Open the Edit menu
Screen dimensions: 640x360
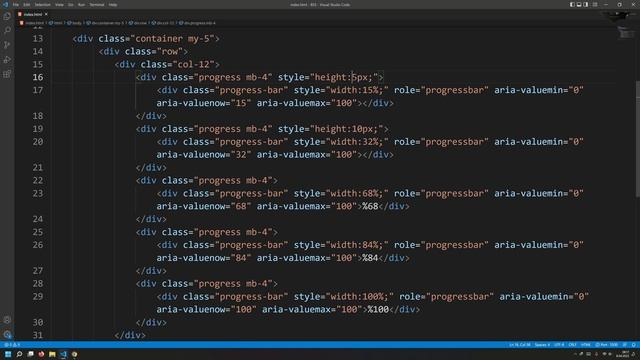tap(27, 4)
